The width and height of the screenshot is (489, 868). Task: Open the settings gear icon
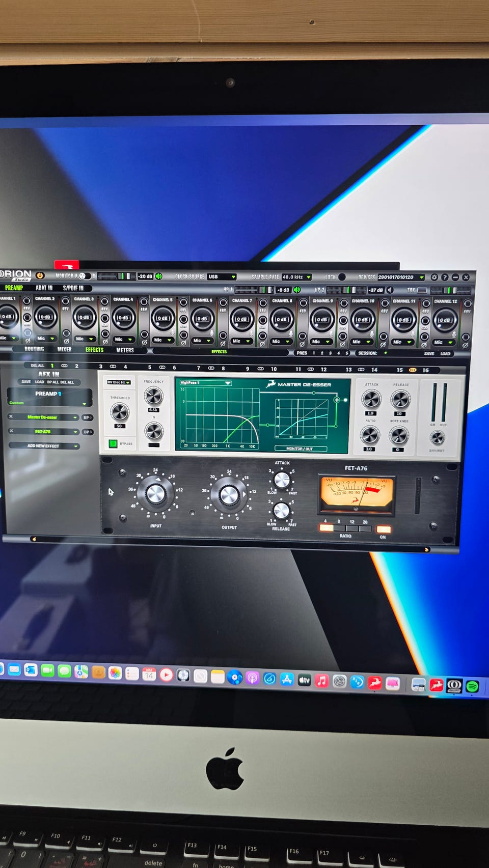click(434, 277)
